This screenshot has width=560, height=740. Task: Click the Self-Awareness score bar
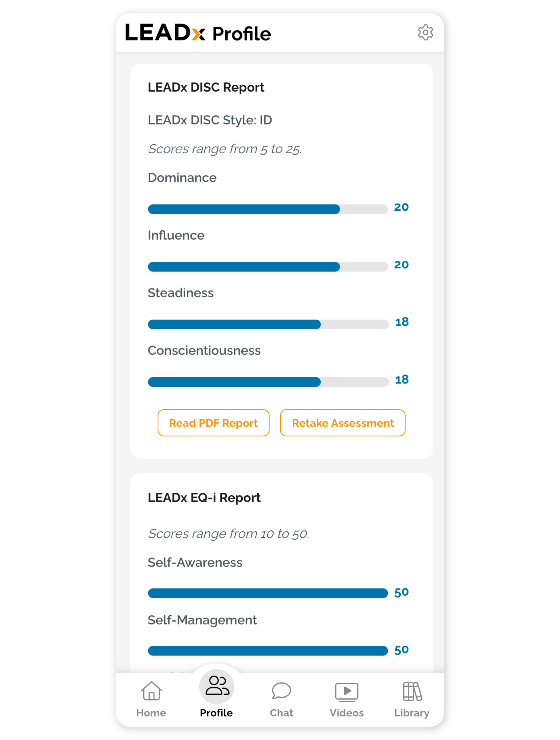click(x=268, y=593)
